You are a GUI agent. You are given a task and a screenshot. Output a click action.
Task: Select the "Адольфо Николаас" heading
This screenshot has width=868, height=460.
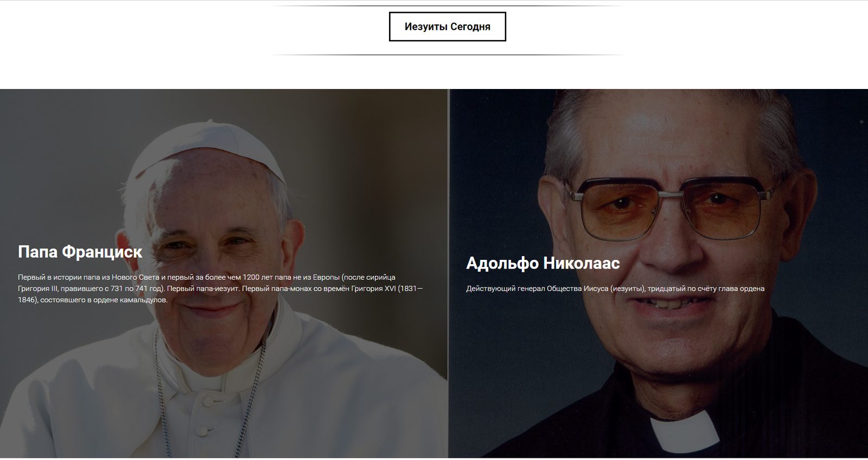542,263
